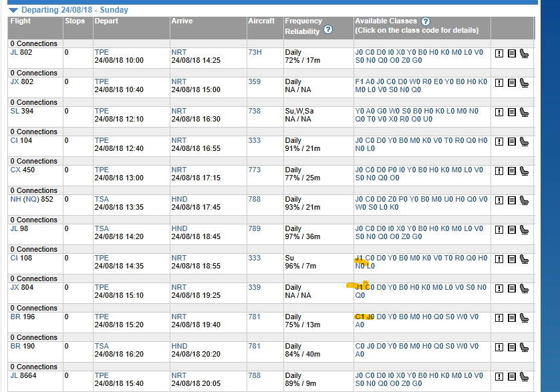Click aircraft type 773 link
The width and height of the screenshot is (560, 392).
click(255, 170)
